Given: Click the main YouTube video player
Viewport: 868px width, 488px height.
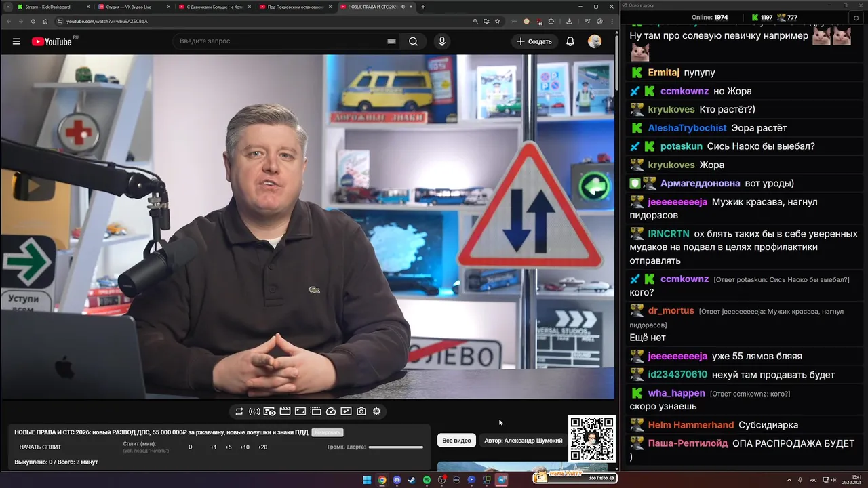Looking at the screenshot, I should click(x=307, y=227).
